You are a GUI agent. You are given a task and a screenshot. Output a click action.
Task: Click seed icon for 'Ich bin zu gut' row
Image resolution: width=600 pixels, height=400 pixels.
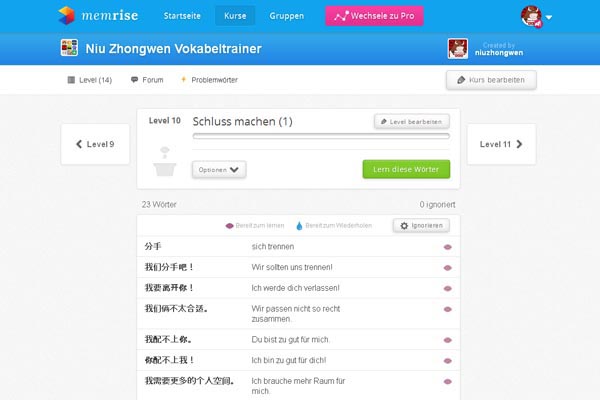tap(447, 361)
